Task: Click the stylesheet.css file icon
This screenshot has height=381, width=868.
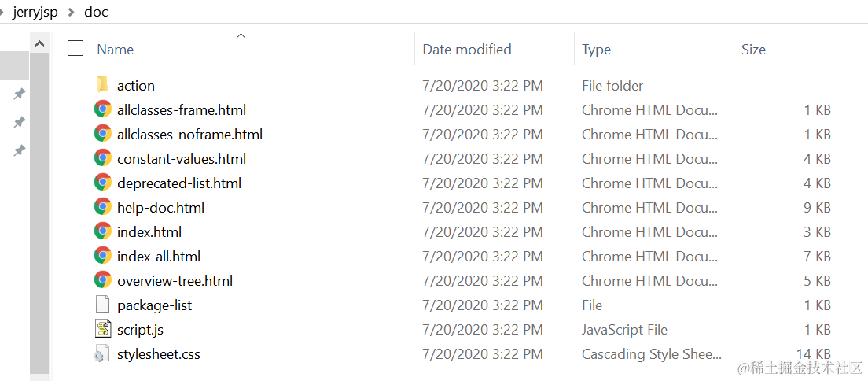Action: click(x=102, y=354)
